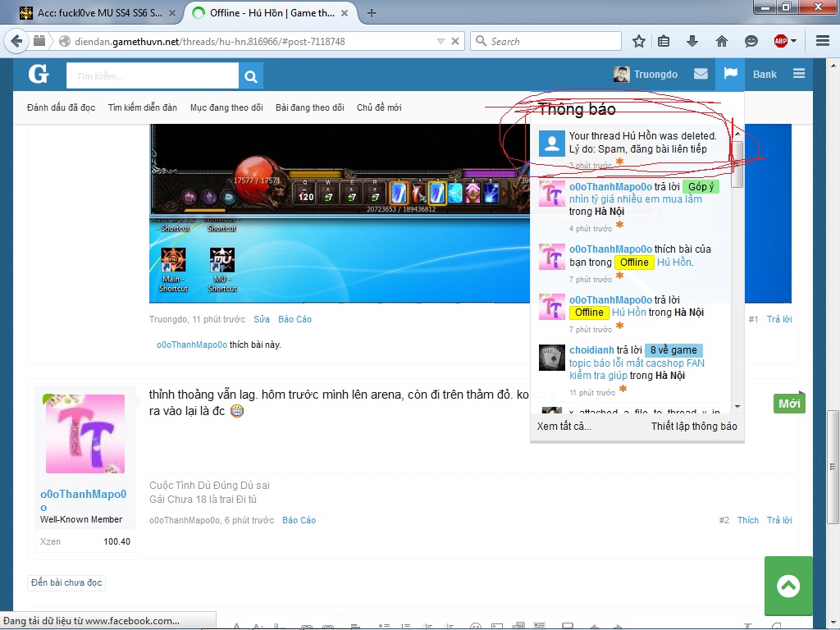Click the MU Shortcut desktop icon in screenshot
Screen dimensions: 840x630
coord(221,270)
